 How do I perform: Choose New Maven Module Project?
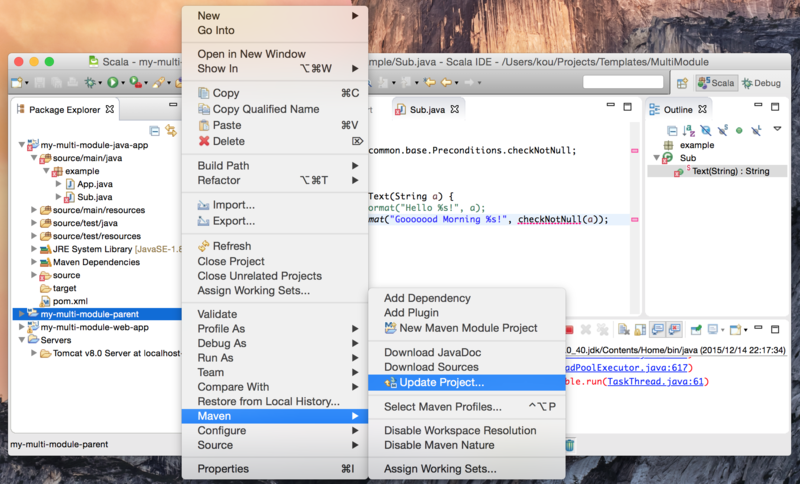[466, 328]
